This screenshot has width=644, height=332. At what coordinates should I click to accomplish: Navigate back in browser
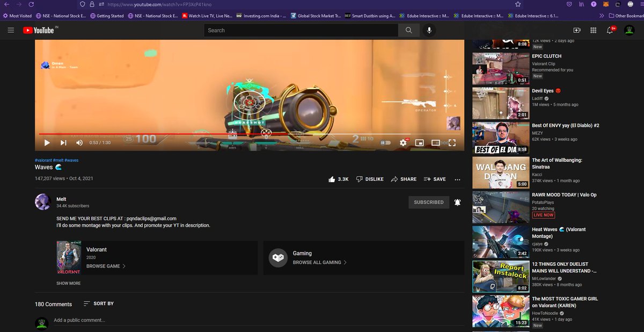pyautogui.click(x=6, y=4)
